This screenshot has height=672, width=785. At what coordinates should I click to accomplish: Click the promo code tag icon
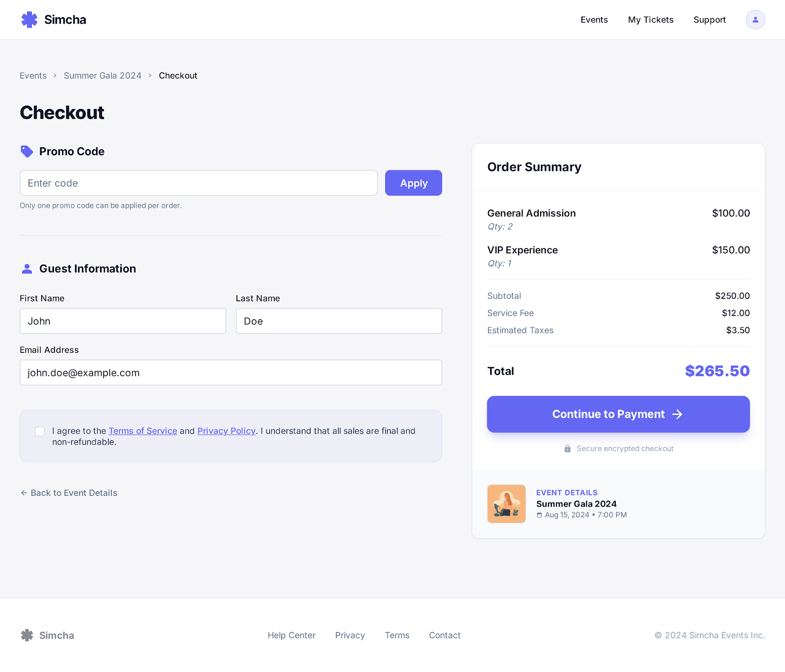[27, 151]
